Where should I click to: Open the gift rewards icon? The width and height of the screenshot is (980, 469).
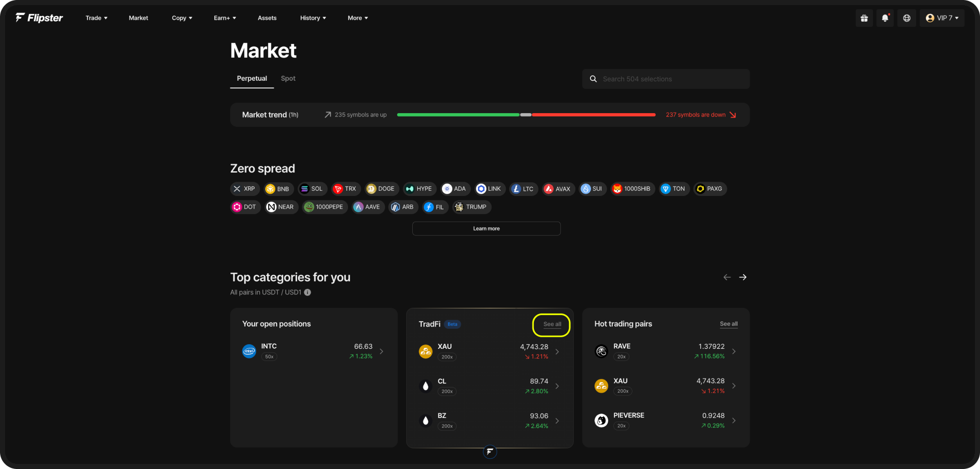(864, 18)
